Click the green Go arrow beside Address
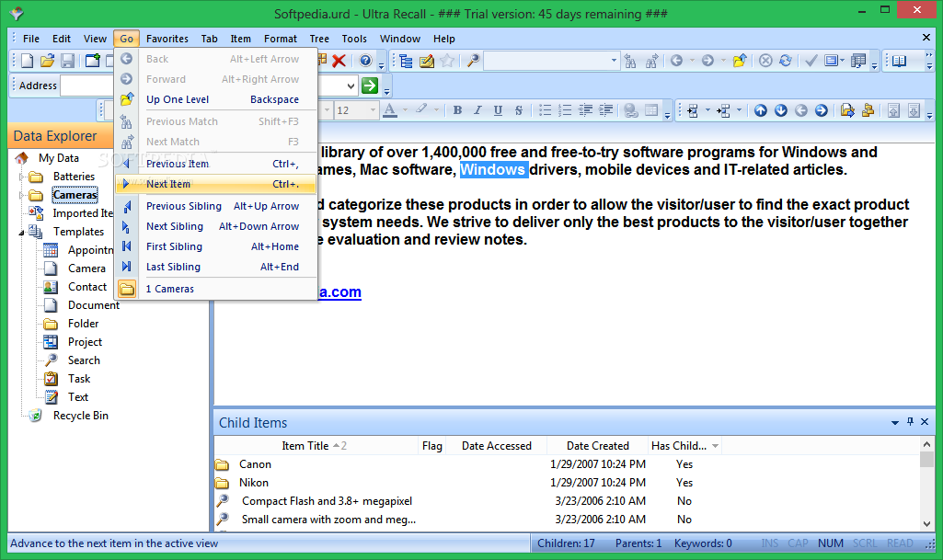This screenshot has width=943, height=560. point(370,86)
